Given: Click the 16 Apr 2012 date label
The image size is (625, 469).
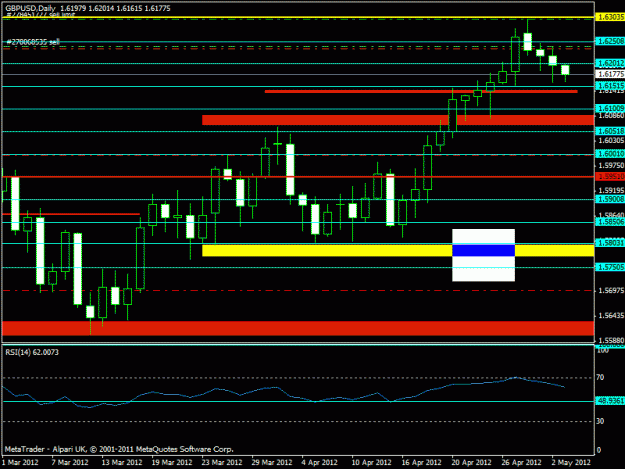Looking at the screenshot, I should [x=422, y=462].
